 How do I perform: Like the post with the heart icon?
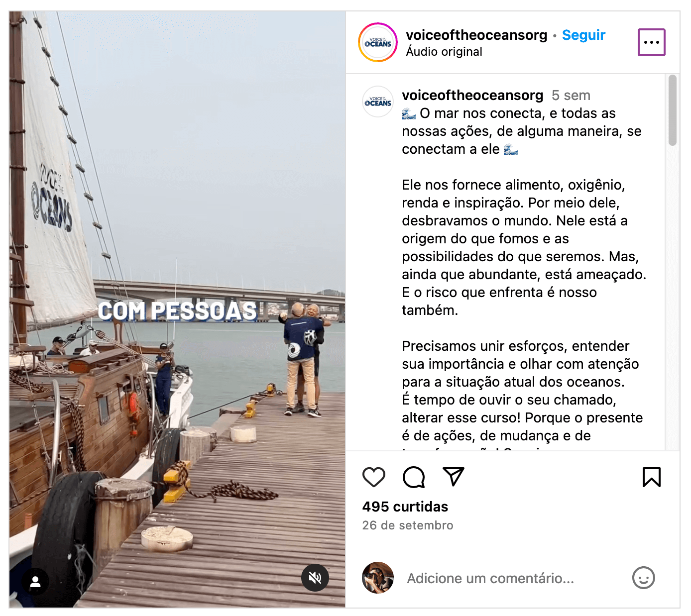(373, 477)
